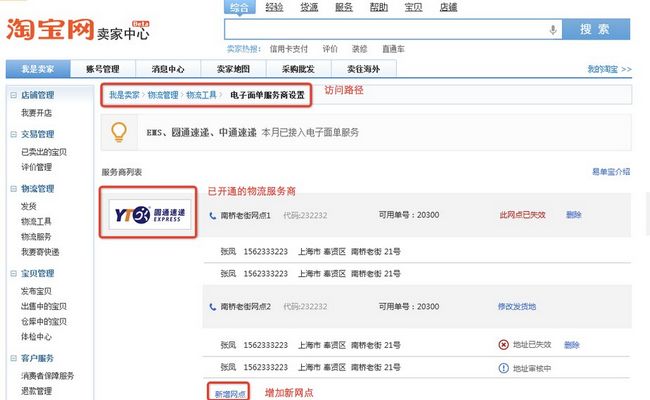Click the 我的淘宝 >> link

609,69
